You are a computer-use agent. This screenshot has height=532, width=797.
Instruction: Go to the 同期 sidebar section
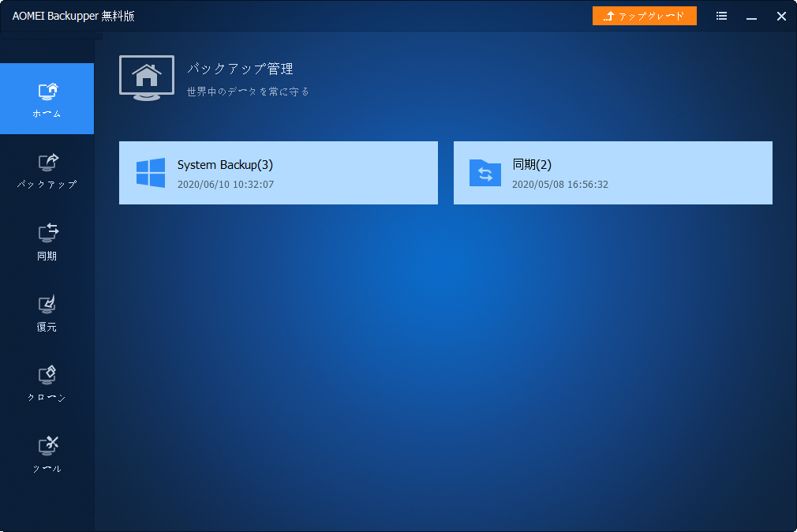pos(47,241)
